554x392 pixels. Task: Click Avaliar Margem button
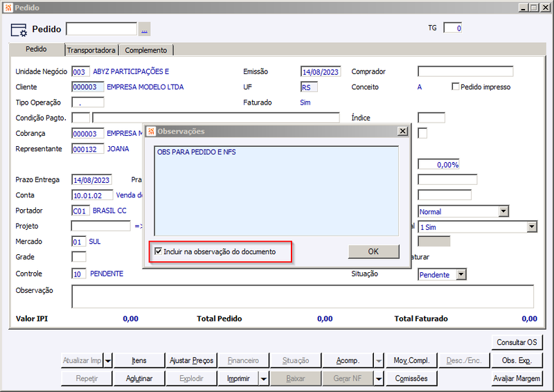click(x=517, y=379)
